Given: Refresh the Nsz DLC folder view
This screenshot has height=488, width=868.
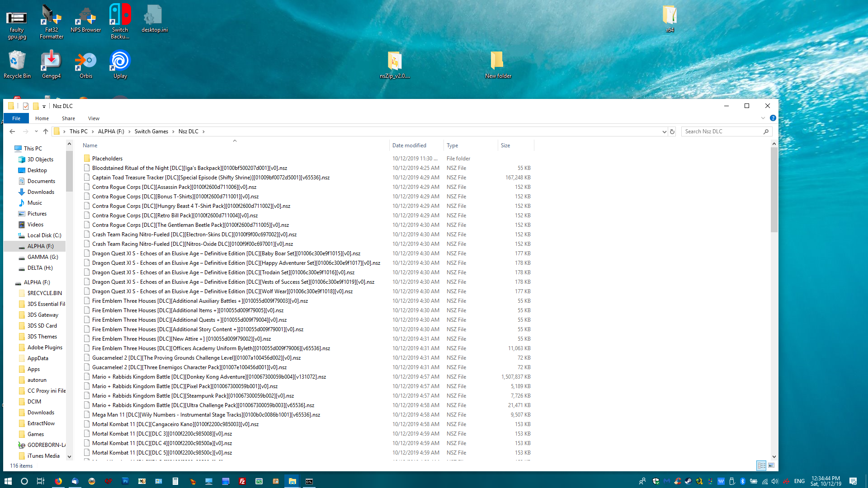Looking at the screenshot, I should 672,131.
